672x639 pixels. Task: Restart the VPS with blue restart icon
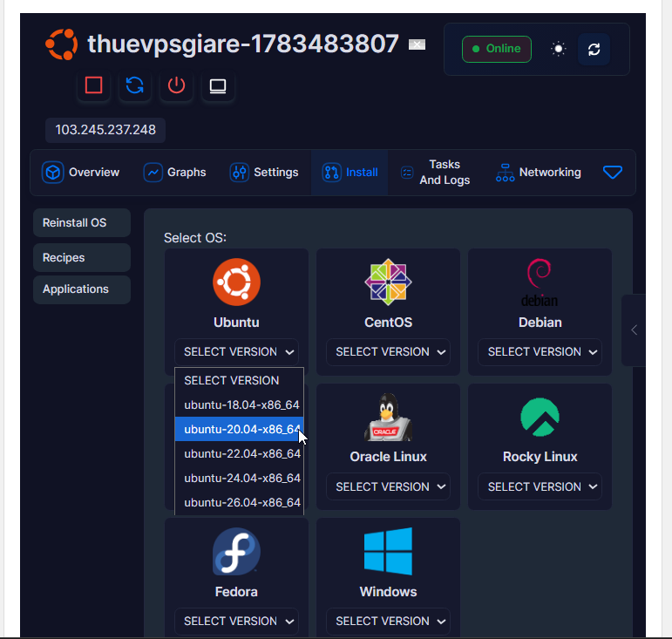pos(134,85)
